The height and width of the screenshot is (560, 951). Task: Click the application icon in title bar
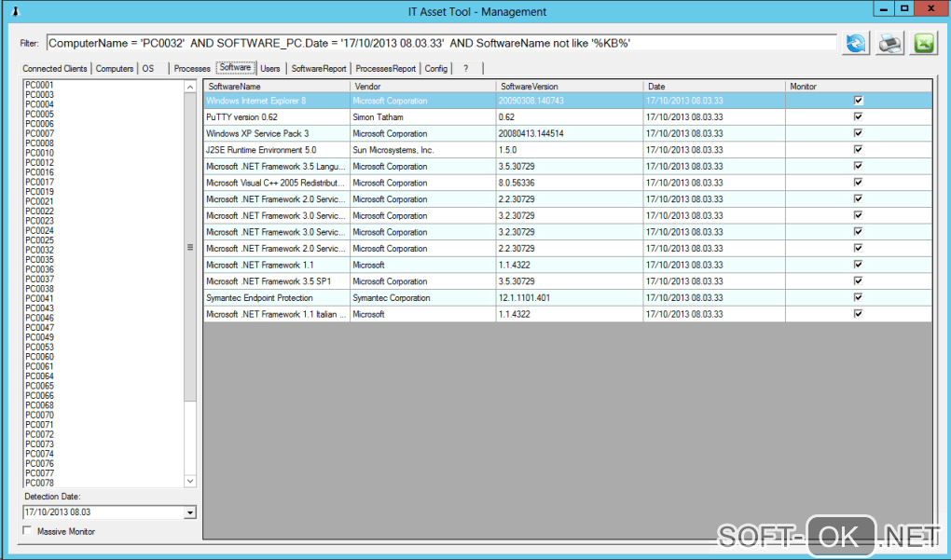click(16, 11)
